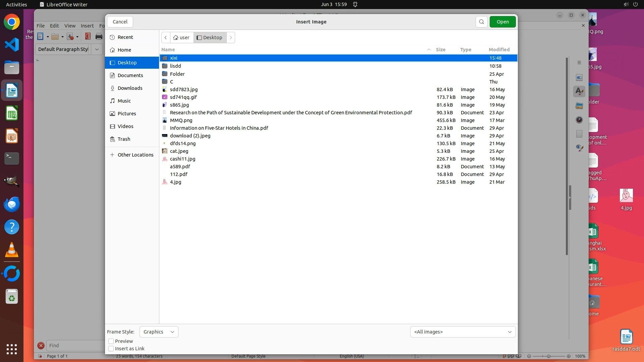The image size is (644, 362).
Task: Open the Edit menu
Action: 54,26
